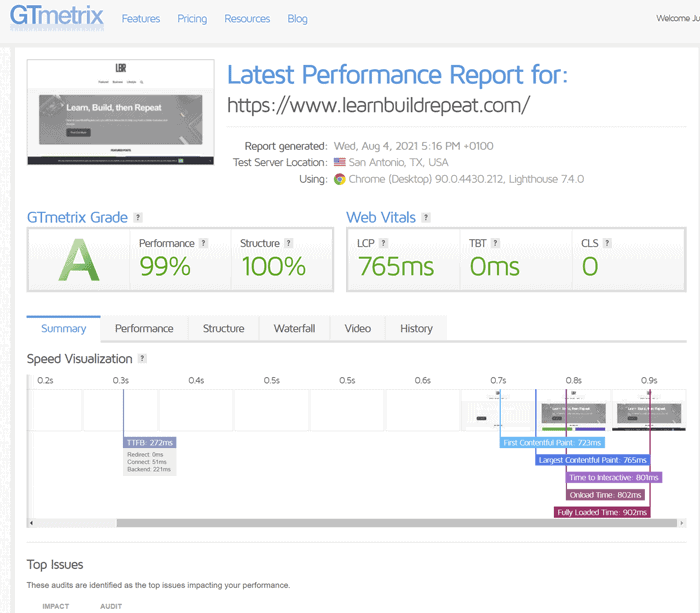This screenshot has height=613, width=700.
Task: Switch to the Structure tab
Action: tap(224, 329)
